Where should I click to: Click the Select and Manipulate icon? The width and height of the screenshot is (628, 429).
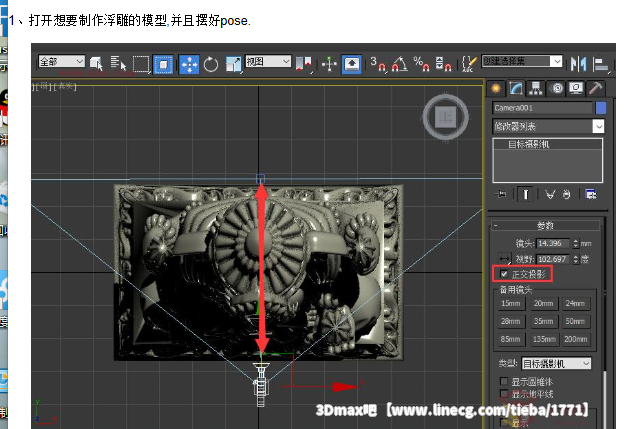(329, 64)
